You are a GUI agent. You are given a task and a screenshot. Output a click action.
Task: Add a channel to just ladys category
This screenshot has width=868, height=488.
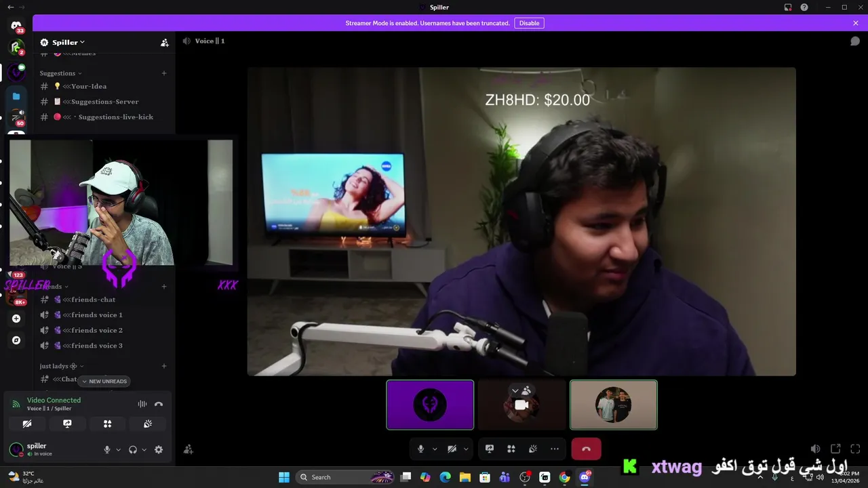tap(164, 366)
